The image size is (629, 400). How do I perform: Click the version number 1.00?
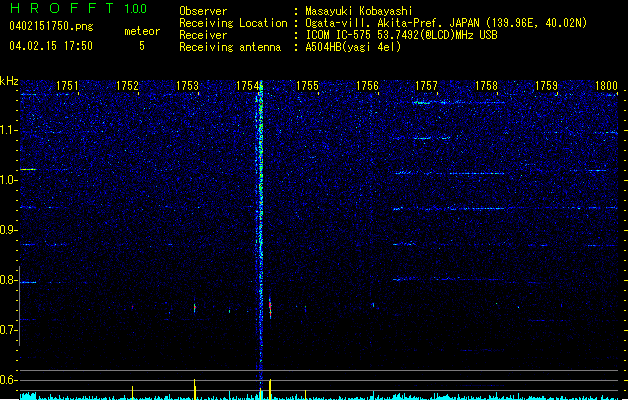pos(136,9)
